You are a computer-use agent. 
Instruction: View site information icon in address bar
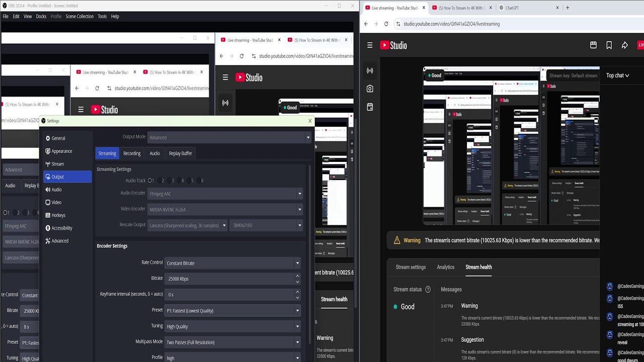pos(398,24)
